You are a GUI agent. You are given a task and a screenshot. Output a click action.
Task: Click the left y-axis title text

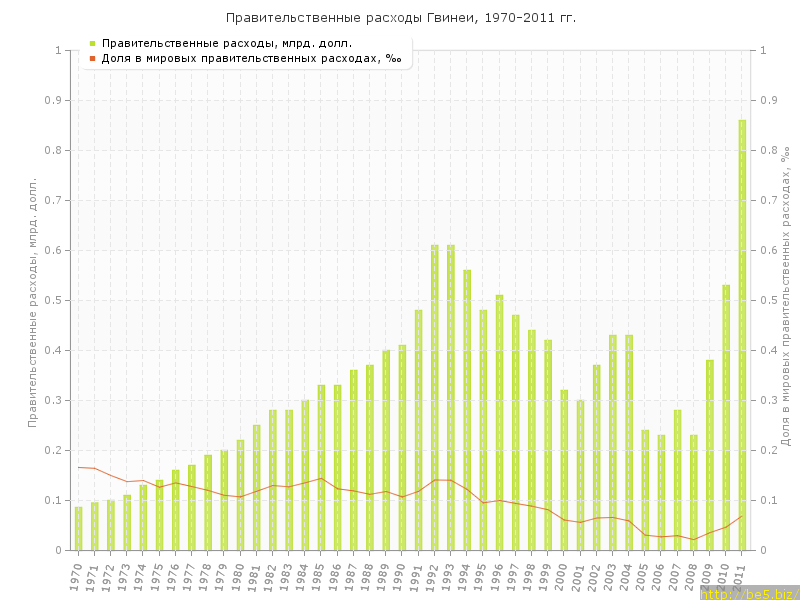click(x=33, y=302)
